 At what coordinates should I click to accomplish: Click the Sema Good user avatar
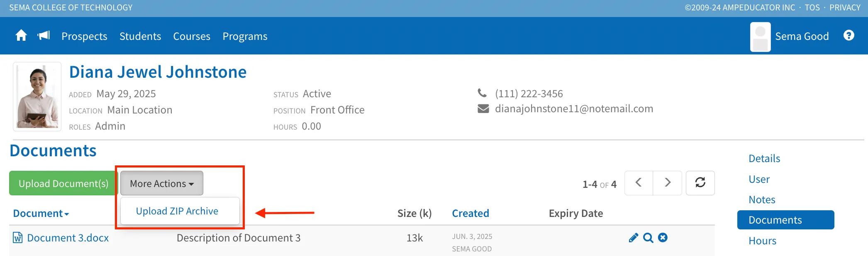[x=760, y=37]
